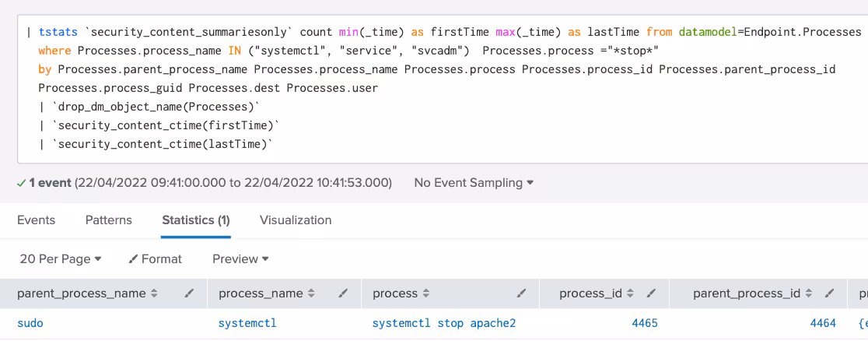This screenshot has height=341, width=868.
Task: Click pencil edit icon for process_id column
Action: pos(651,294)
